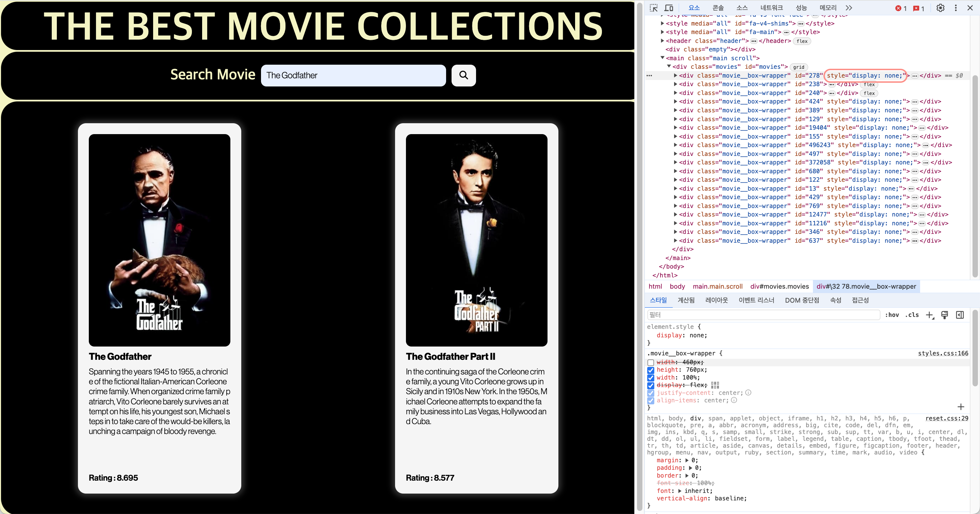980x514 pixels.
Task: Open the issues flag counter
Action: pos(918,9)
